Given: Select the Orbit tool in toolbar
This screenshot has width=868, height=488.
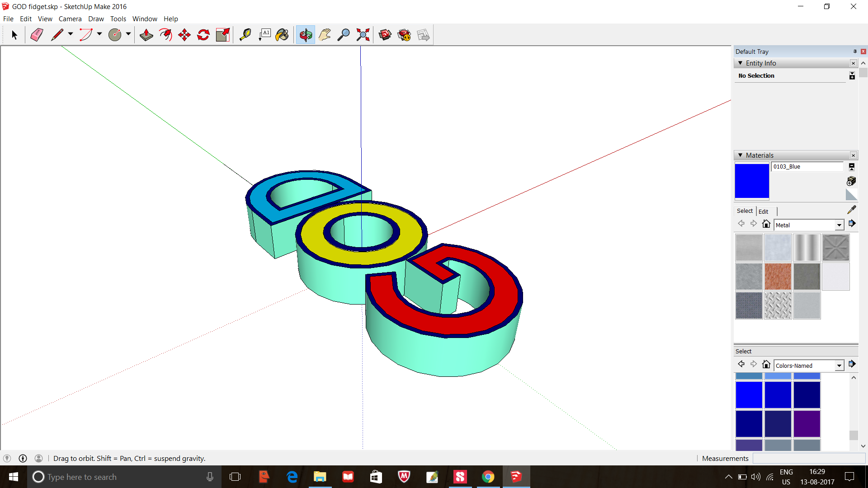Looking at the screenshot, I should (x=305, y=34).
